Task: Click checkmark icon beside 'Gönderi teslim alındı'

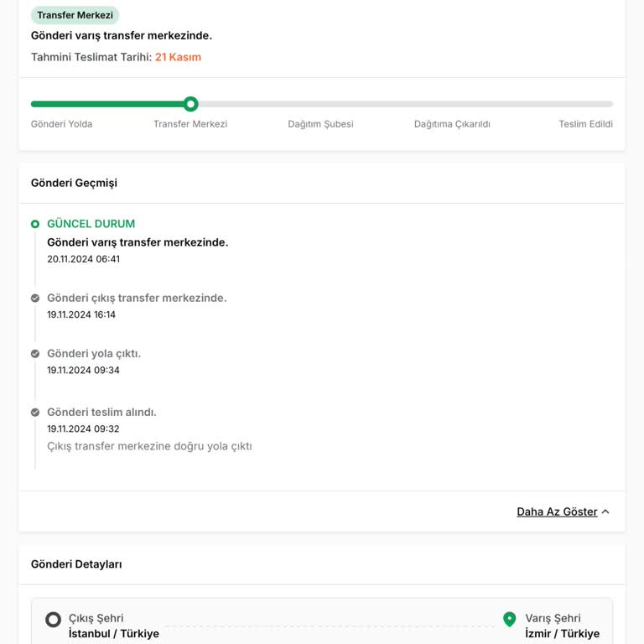Action: tap(35, 413)
